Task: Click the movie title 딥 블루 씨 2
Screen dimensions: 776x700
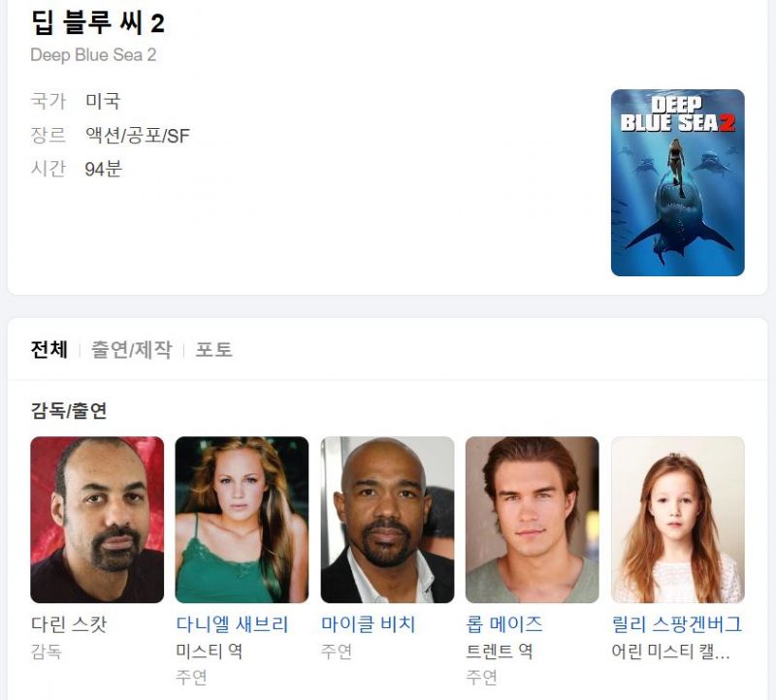Action: coord(98,22)
